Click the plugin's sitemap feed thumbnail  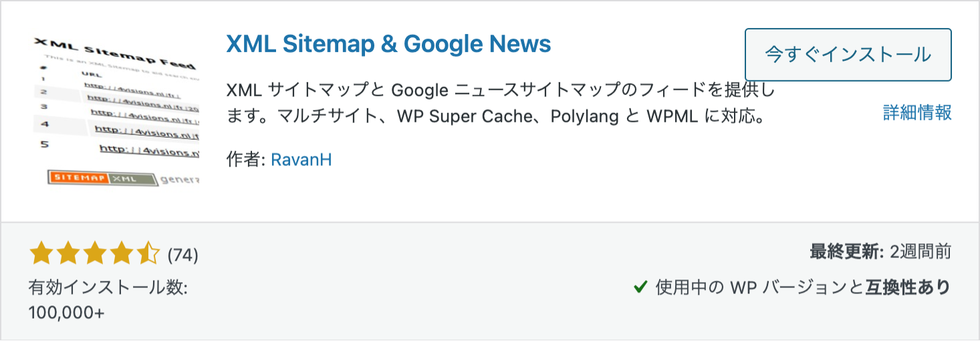tap(116, 110)
